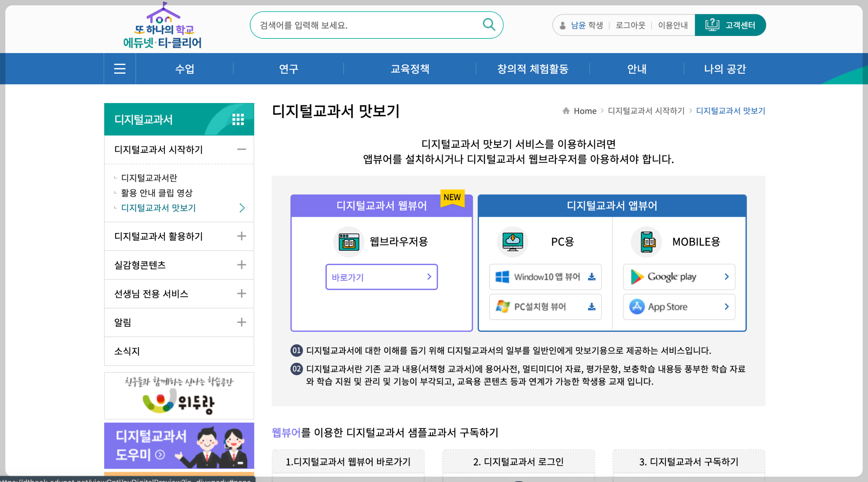Download the PC설치형 뷰어
This screenshot has height=482, width=868.
coord(545,307)
